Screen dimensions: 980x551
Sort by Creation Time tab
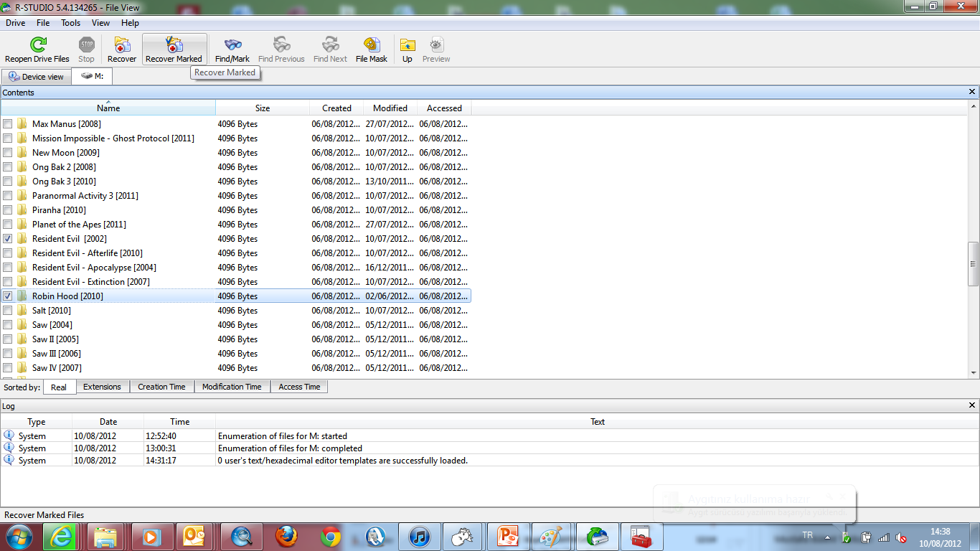pos(161,387)
